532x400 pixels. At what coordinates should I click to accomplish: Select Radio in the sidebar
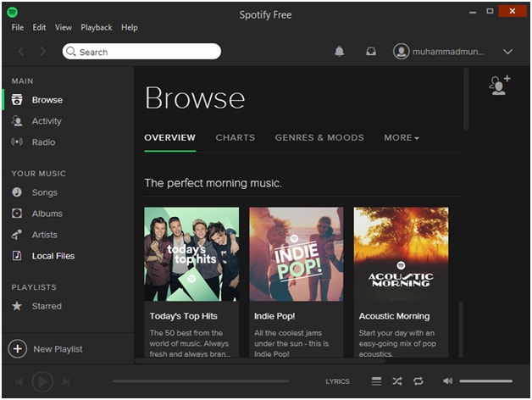click(43, 142)
